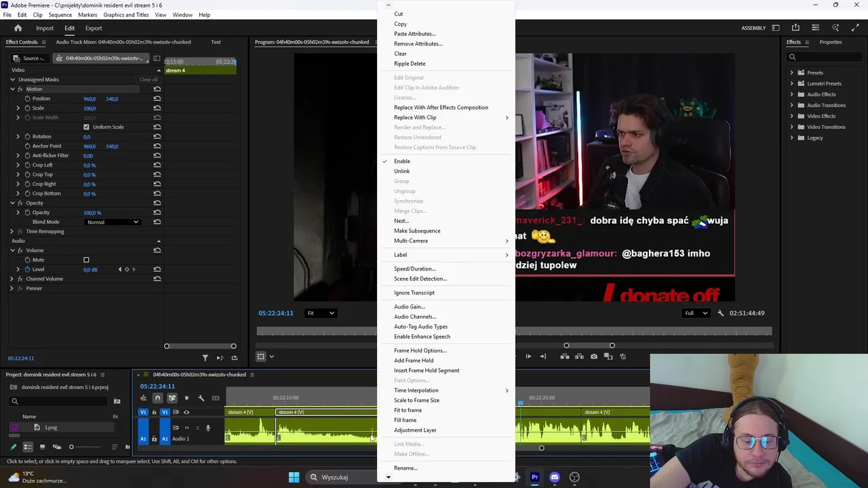Mute track Audio 1 with M button

pos(186,428)
